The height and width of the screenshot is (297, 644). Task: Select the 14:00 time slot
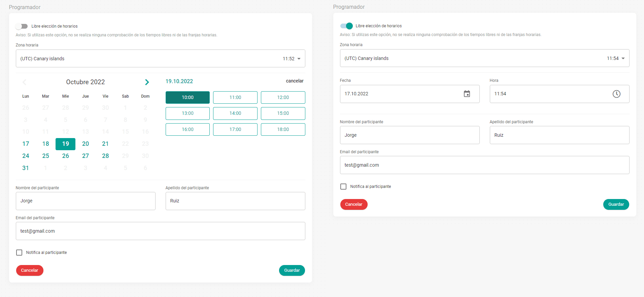[235, 113]
